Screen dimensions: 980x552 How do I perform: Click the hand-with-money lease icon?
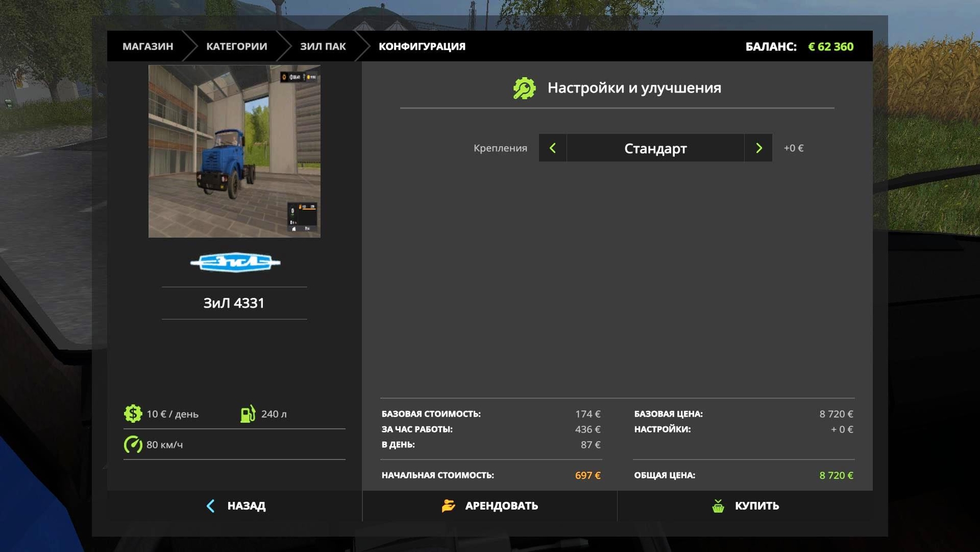(x=448, y=506)
